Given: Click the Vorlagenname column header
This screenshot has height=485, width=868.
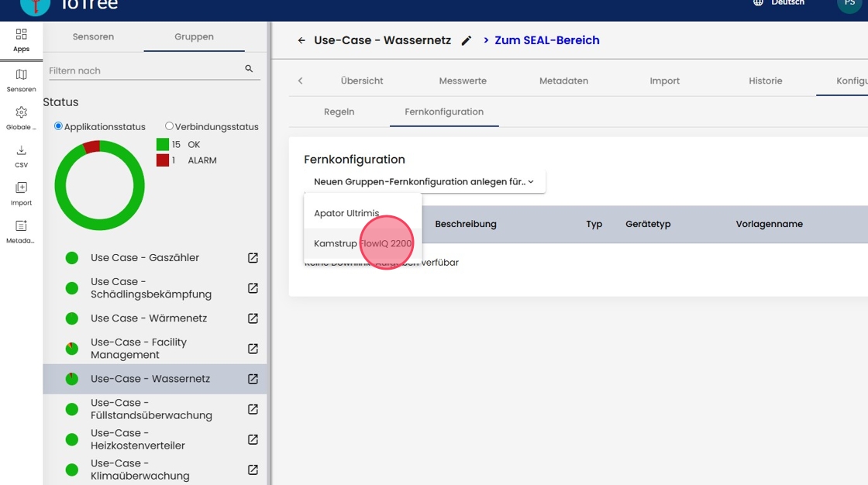Looking at the screenshot, I should point(770,224).
